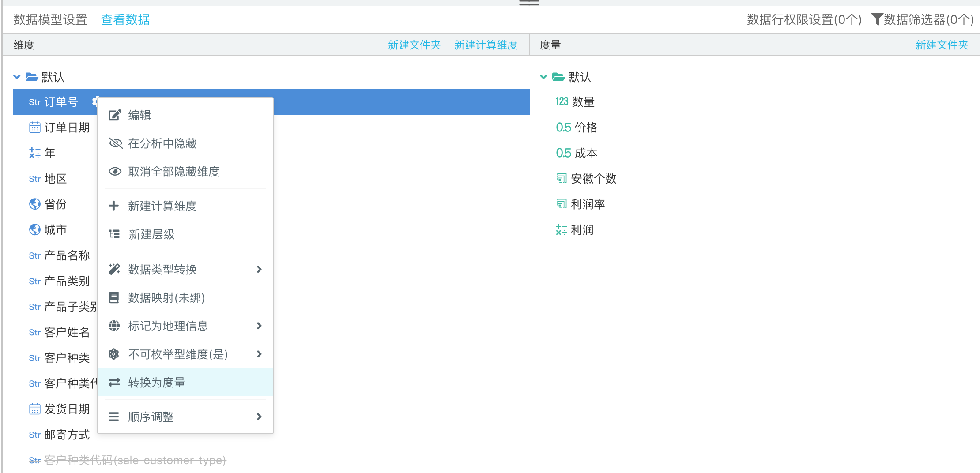Click the globe icon beside 省份
This screenshot has width=980, height=473.
tap(35, 204)
